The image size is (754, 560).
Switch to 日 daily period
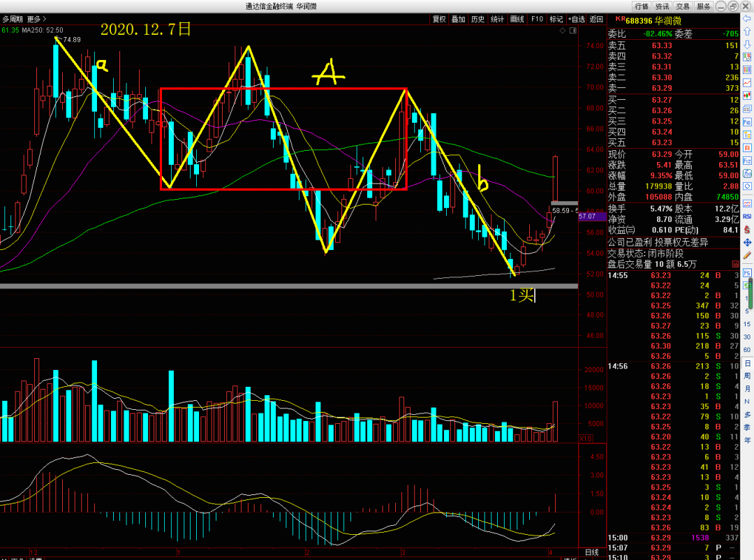click(x=747, y=363)
